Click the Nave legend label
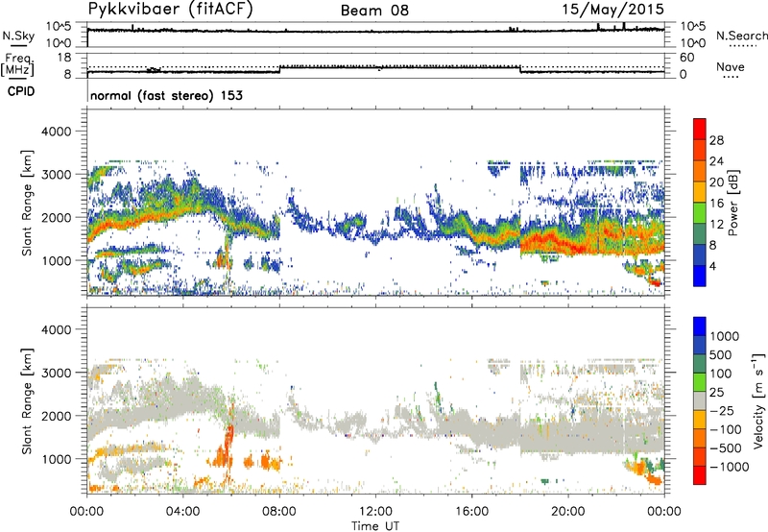768x532 pixels. [731, 66]
